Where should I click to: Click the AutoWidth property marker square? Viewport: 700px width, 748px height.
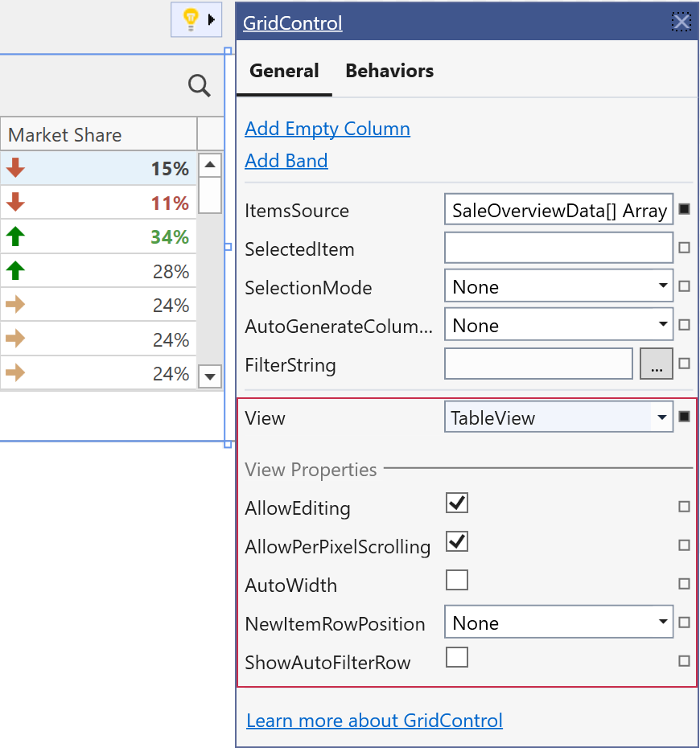coord(684,584)
